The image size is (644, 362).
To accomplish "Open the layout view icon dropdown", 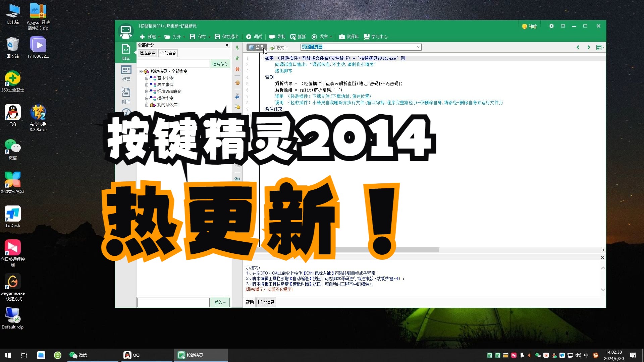I will (600, 47).
